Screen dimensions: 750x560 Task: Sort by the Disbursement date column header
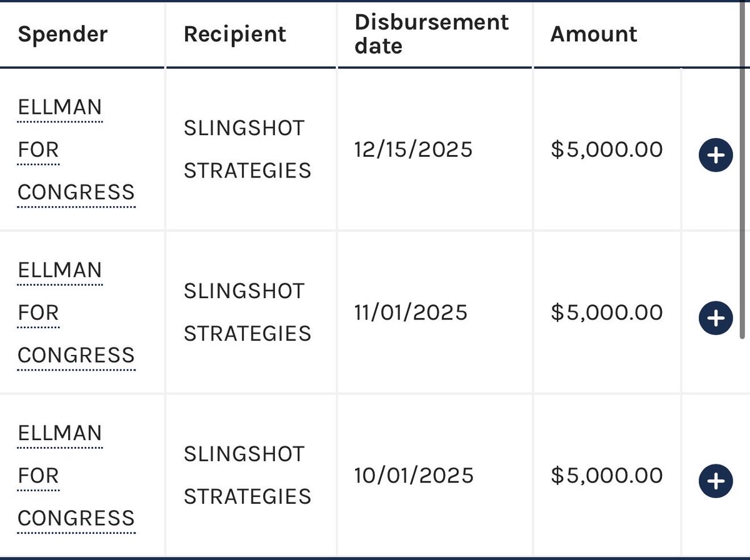pos(431,34)
